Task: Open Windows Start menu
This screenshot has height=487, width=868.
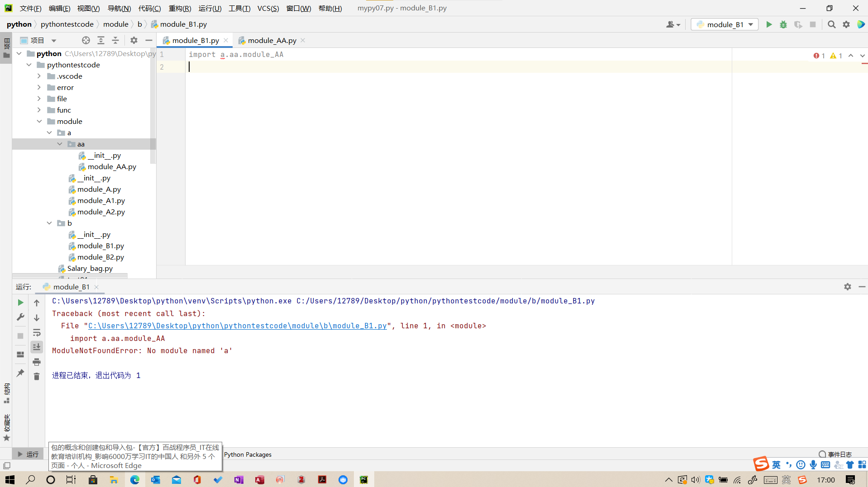Action: pos(10,480)
